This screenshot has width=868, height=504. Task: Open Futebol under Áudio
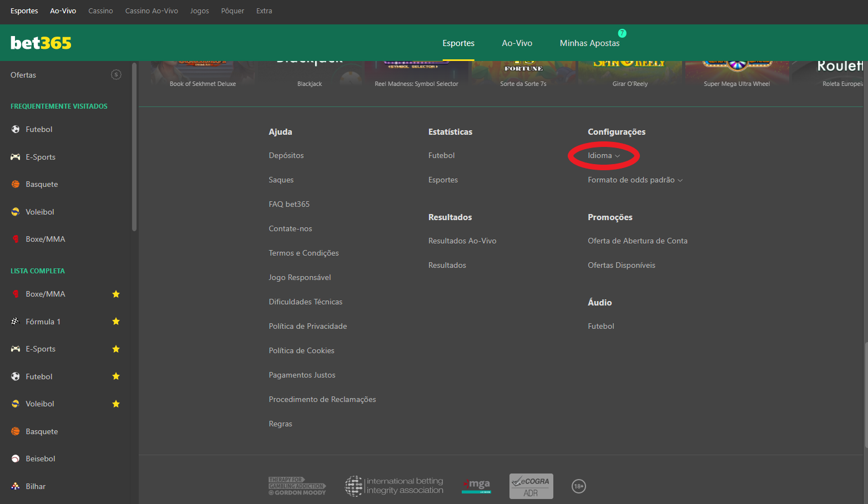[601, 326]
